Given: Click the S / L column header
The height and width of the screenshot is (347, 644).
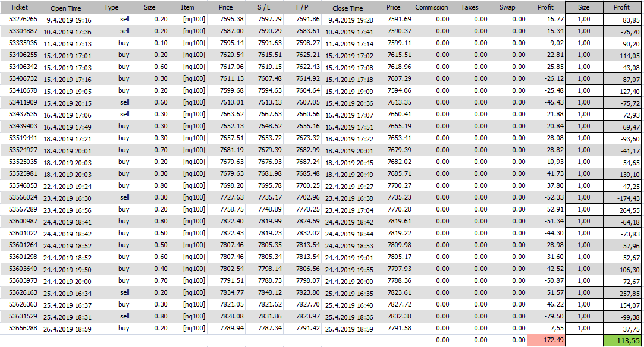Looking at the screenshot, I should point(263,8).
